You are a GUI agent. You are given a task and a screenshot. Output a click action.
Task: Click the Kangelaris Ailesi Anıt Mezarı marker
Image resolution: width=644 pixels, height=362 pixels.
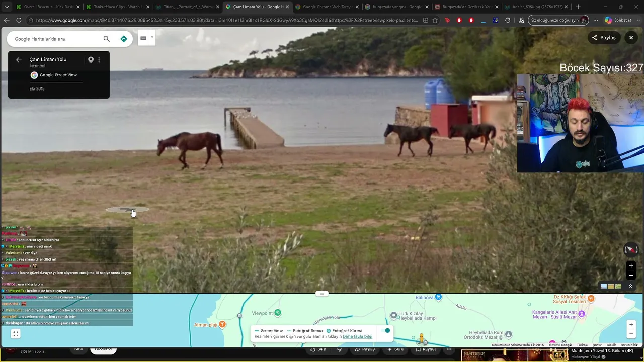(582, 314)
